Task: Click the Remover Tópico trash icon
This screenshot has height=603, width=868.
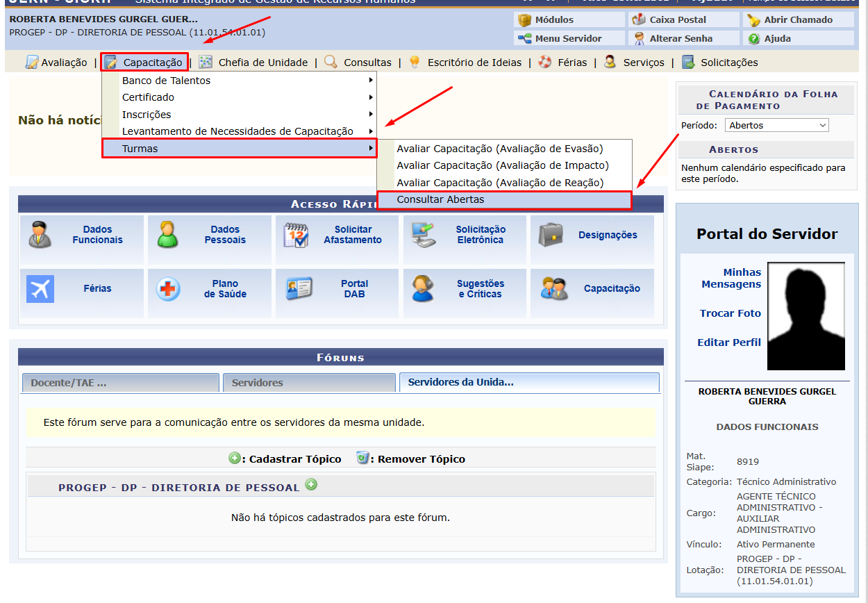Action: (x=362, y=458)
